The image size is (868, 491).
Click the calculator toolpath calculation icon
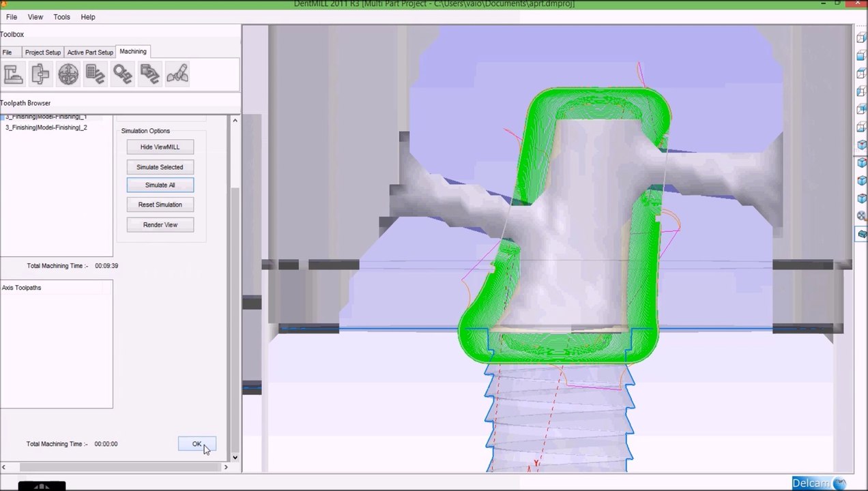(x=96, y=74)
